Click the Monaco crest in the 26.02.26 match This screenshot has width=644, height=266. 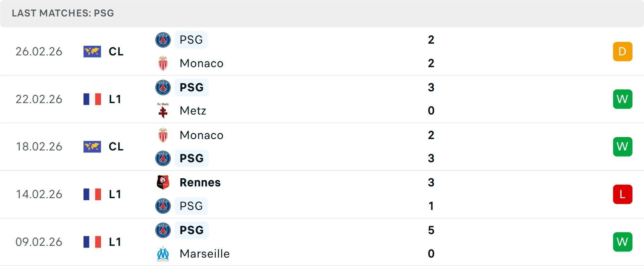coord(163,63)
